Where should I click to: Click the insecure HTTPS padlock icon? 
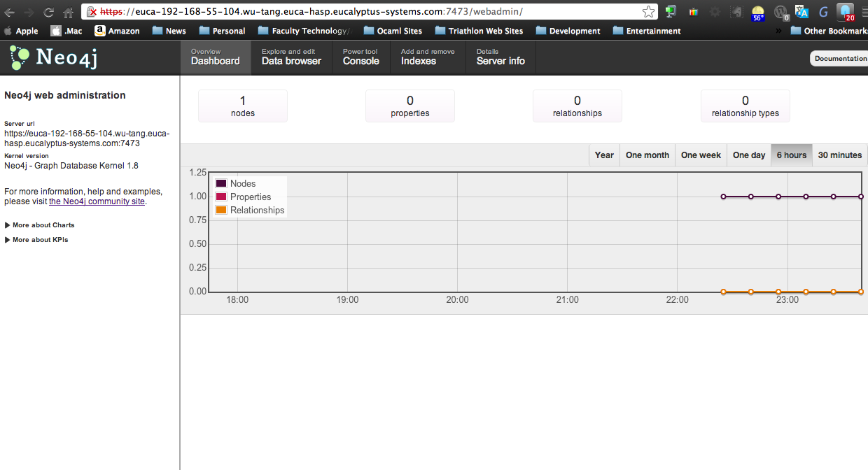pyautogui.click(x=92, y=12)
